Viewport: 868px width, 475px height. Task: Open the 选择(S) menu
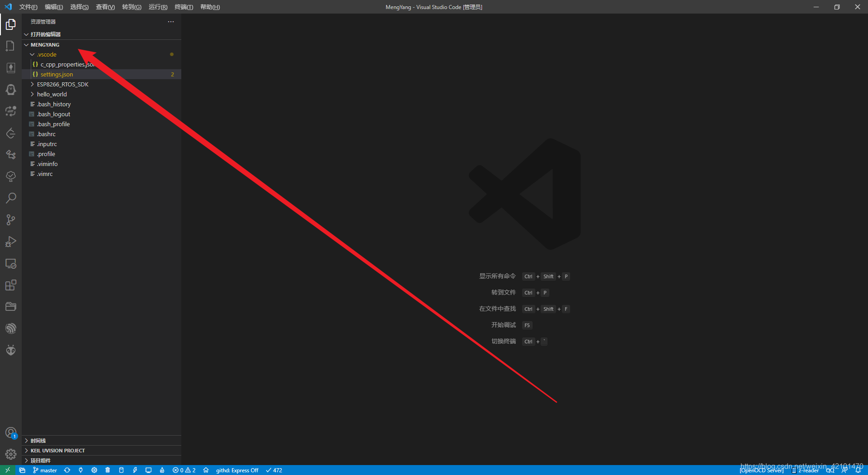click(80, 7)
